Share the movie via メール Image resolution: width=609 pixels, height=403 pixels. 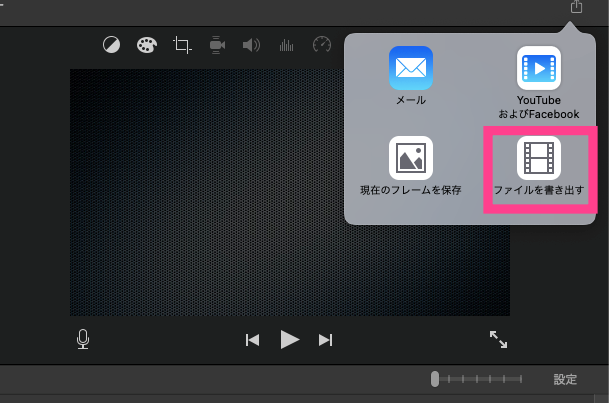410,76
